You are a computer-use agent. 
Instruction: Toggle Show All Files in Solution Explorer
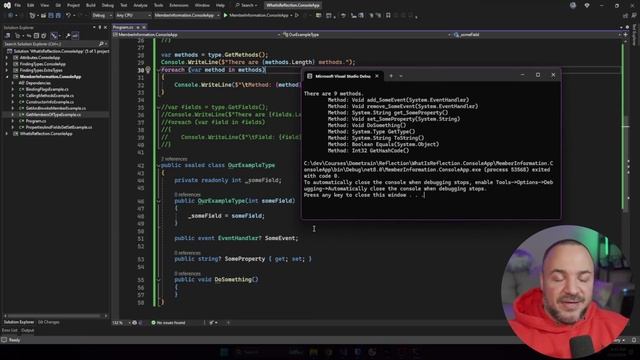[x=44, y=36]
